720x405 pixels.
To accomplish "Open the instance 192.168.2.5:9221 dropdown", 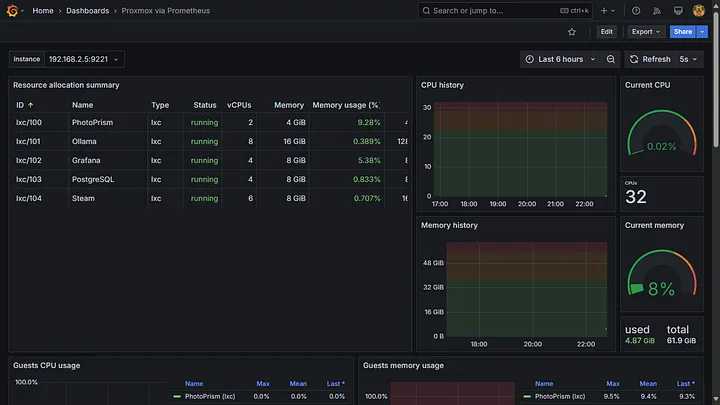I will pos(84,59).
